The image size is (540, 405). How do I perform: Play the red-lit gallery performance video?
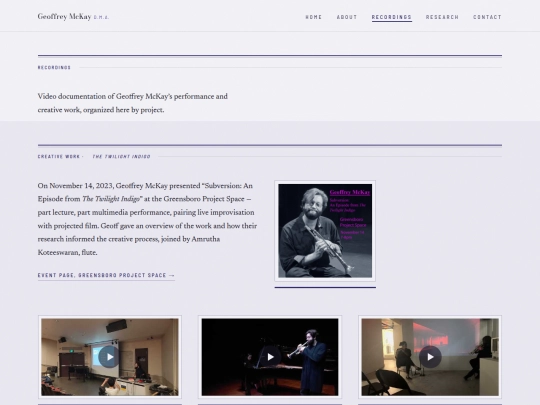430,357
